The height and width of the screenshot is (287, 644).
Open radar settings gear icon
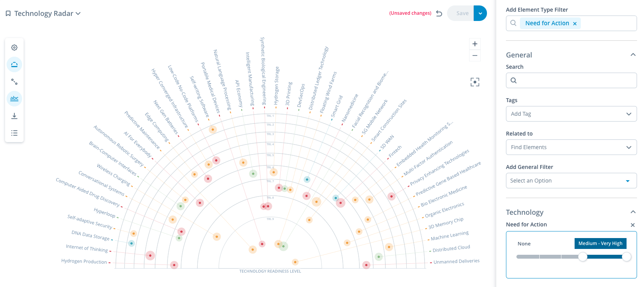[x=14, y=47]
